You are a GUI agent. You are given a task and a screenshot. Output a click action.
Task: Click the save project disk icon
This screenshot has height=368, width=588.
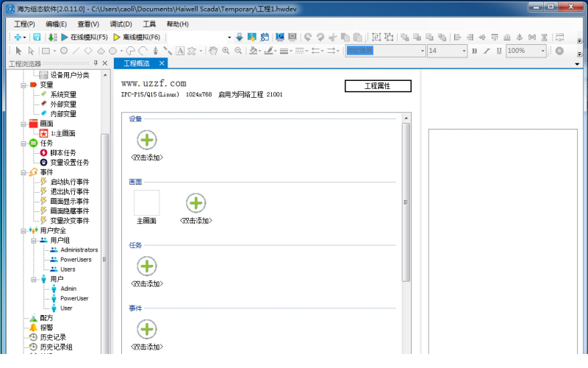click(x=37, y=38)
